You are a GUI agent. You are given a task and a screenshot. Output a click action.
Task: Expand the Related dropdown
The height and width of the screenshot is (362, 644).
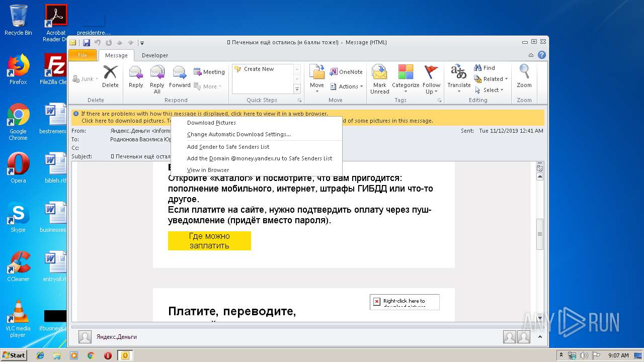(491, 79)
